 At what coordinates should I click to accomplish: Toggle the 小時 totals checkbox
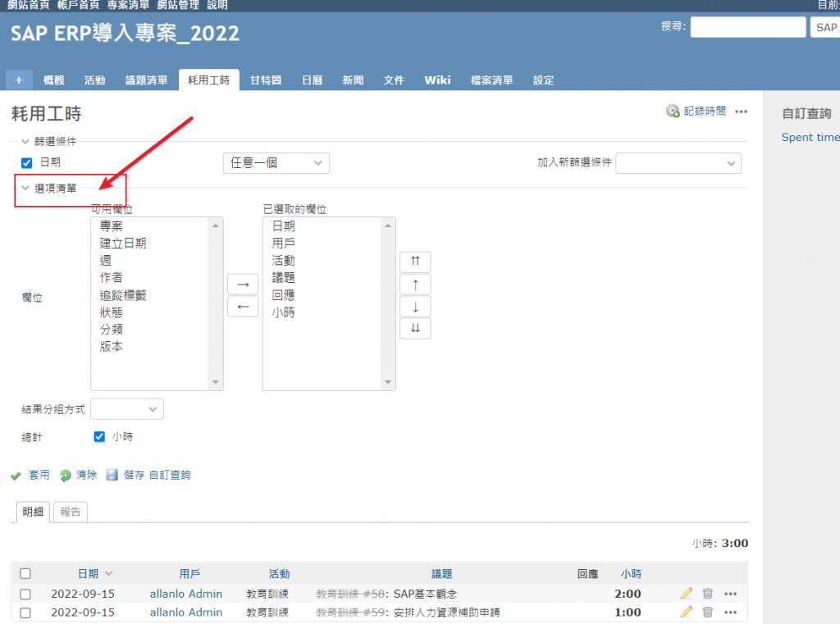(99, 436)
